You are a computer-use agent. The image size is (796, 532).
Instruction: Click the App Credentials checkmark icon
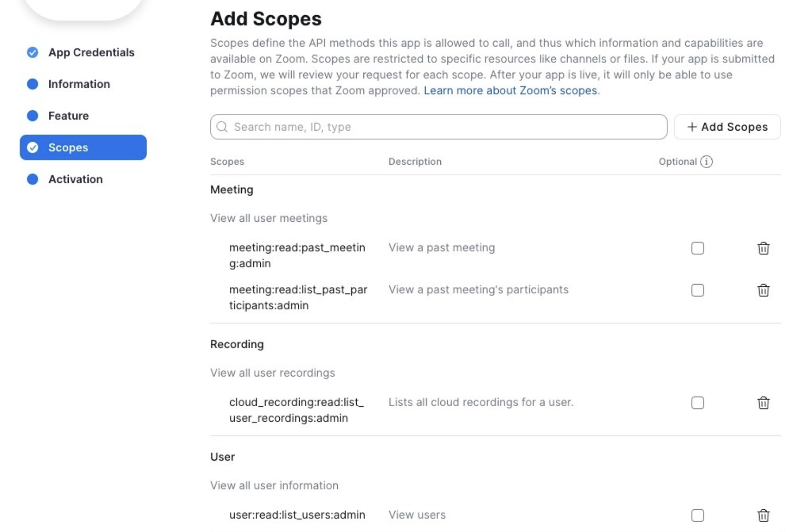pos(33,52)
